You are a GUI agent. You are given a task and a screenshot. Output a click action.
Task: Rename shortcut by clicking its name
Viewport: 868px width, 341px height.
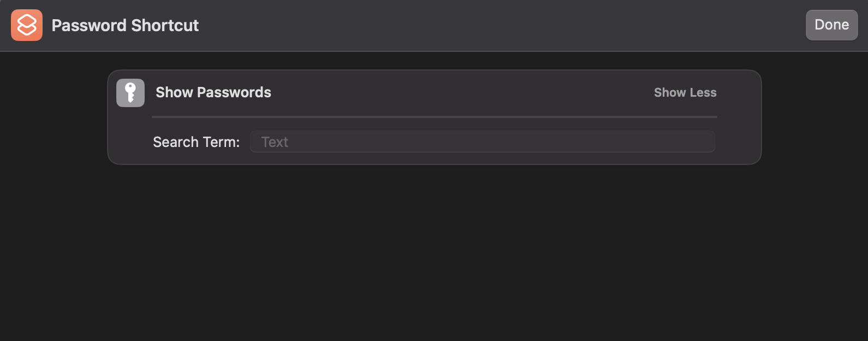coord(125,25)
